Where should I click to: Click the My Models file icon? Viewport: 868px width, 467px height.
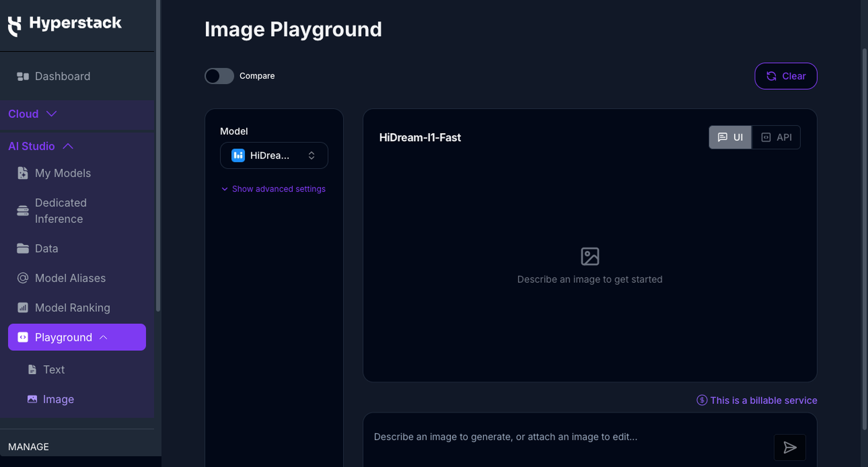(x=23, y=173)
